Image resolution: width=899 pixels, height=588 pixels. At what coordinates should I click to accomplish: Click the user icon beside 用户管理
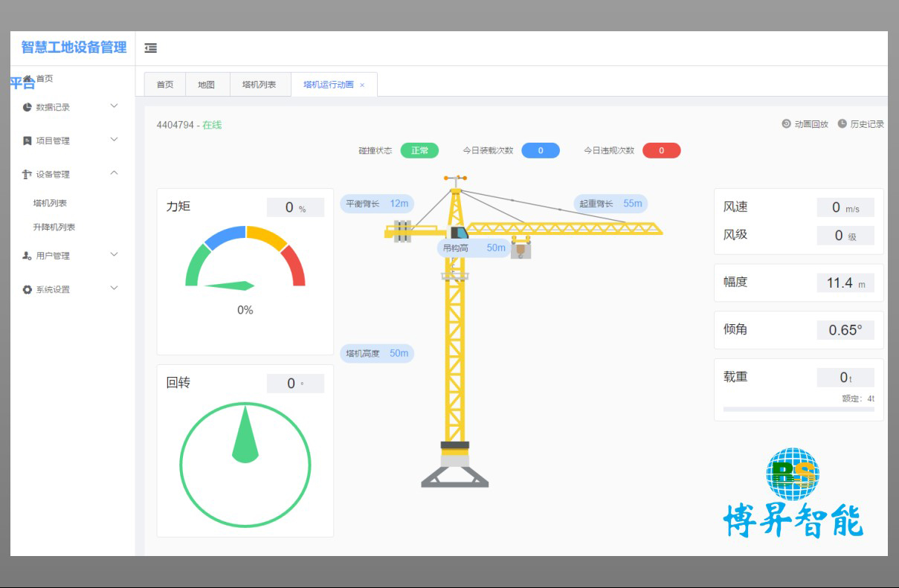tap(28, 256)
